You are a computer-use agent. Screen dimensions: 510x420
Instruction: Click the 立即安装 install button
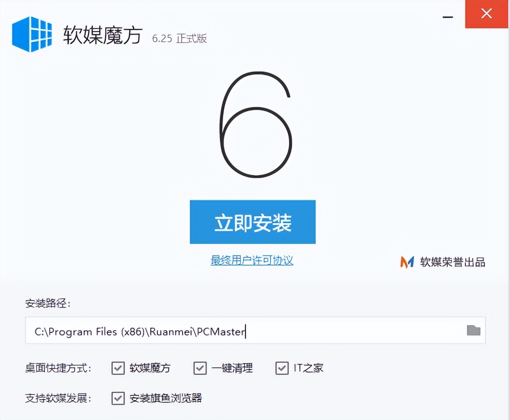pos(253,222)
